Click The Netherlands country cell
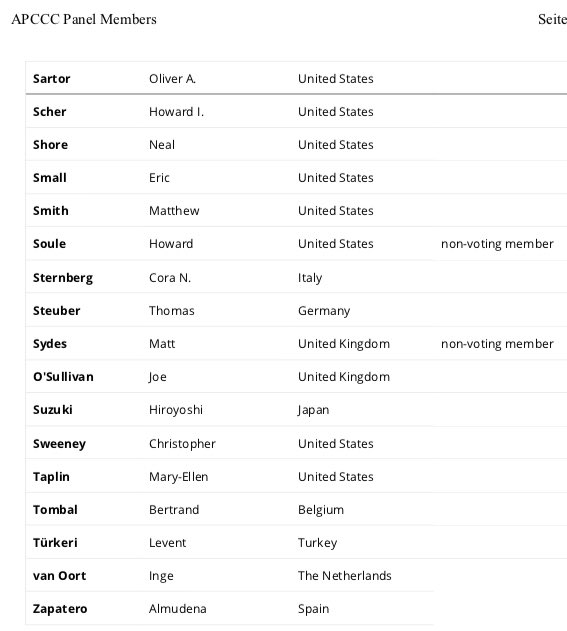Image resolution: width=567 pixels, height=631 pixels. pyautogui.click(x=344, y=575)
